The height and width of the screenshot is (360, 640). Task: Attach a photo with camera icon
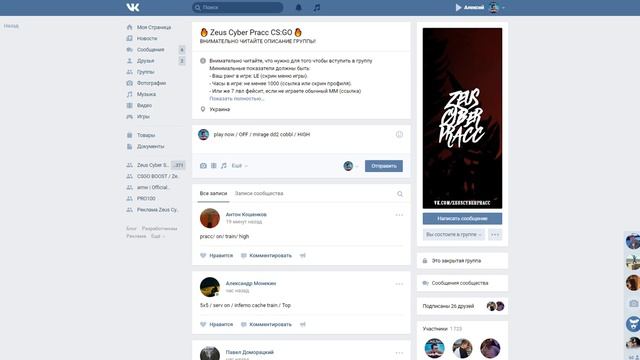(203, 166)
